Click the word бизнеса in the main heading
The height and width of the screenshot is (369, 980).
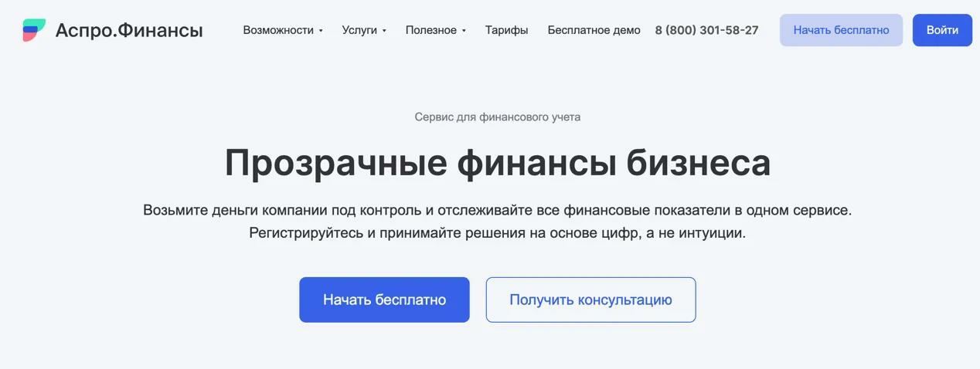(698, 163)
